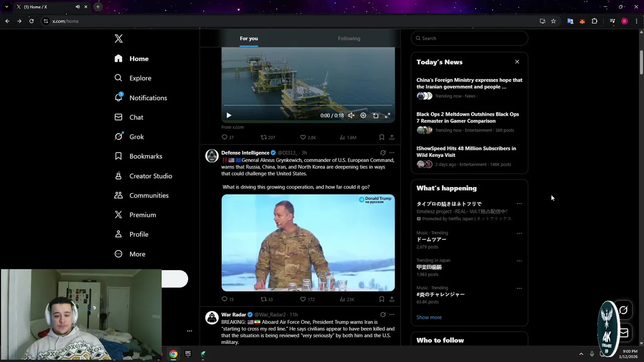The image size is (644, 362).
Task: Switch to the Following tab
Action: point(349,38)
